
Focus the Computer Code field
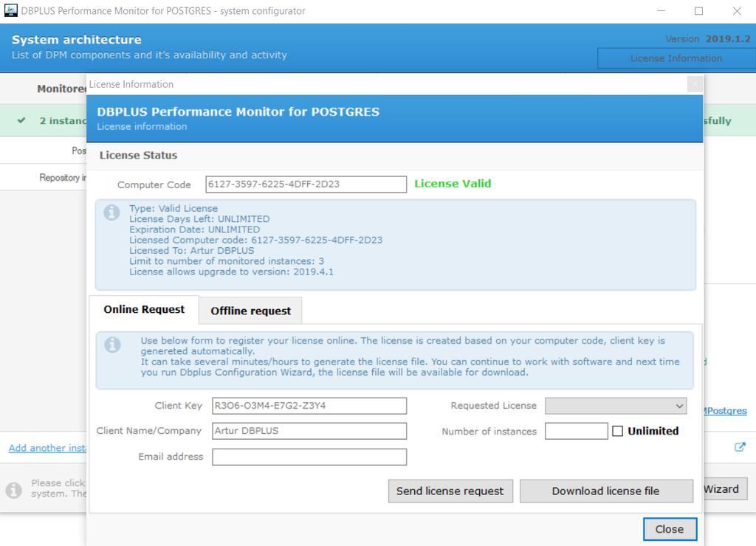(x=306, y=184)
